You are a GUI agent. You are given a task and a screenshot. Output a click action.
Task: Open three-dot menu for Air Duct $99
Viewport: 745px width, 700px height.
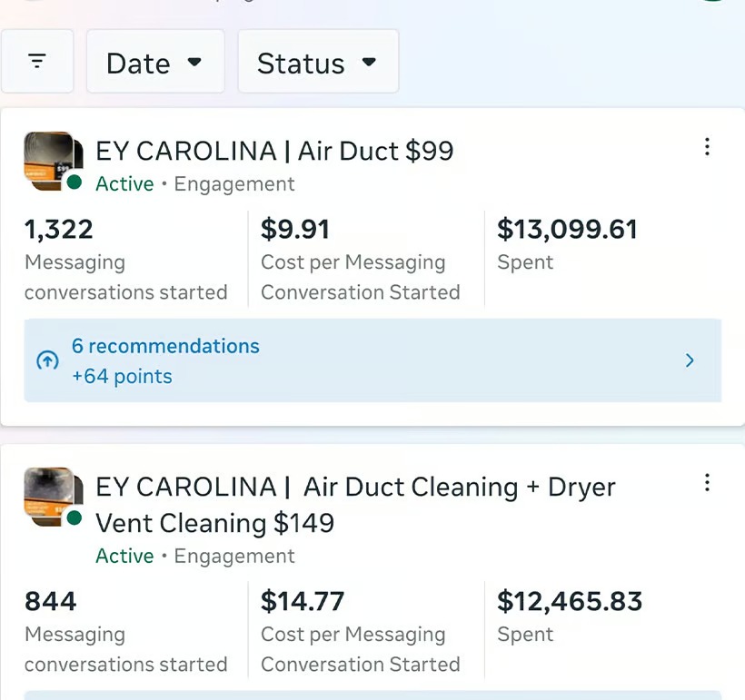tap(707, 147)
